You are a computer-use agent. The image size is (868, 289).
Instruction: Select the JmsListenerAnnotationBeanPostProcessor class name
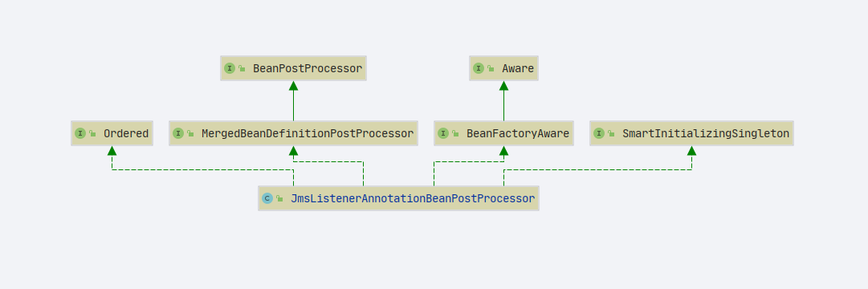[x=413, y=198]
